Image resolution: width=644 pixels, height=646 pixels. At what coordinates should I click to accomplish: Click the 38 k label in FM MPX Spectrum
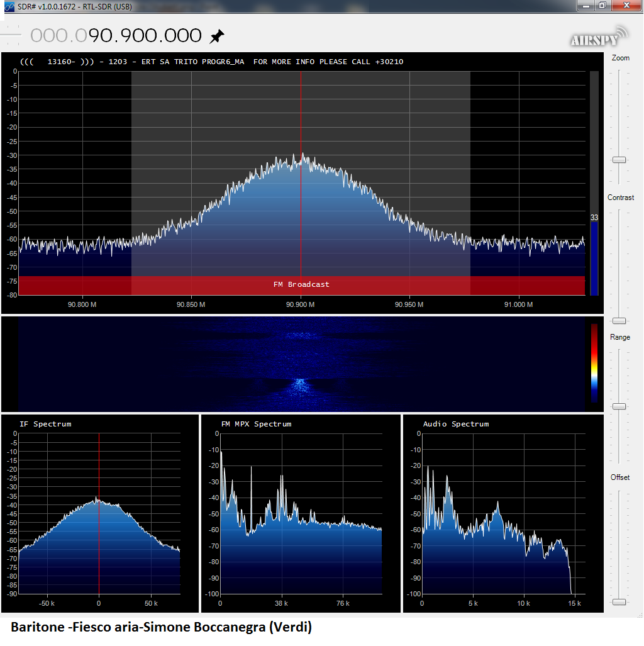pyautogui.click(x=281, y=603)
